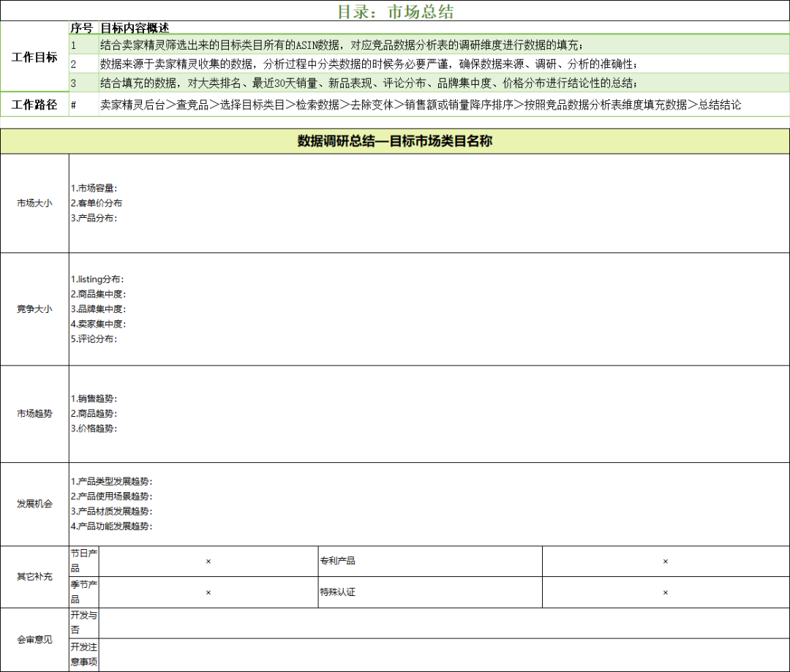Viewport: 790px width, 672px height.
Task: Click the '工作路径' cell
Action: click(34, 105)
